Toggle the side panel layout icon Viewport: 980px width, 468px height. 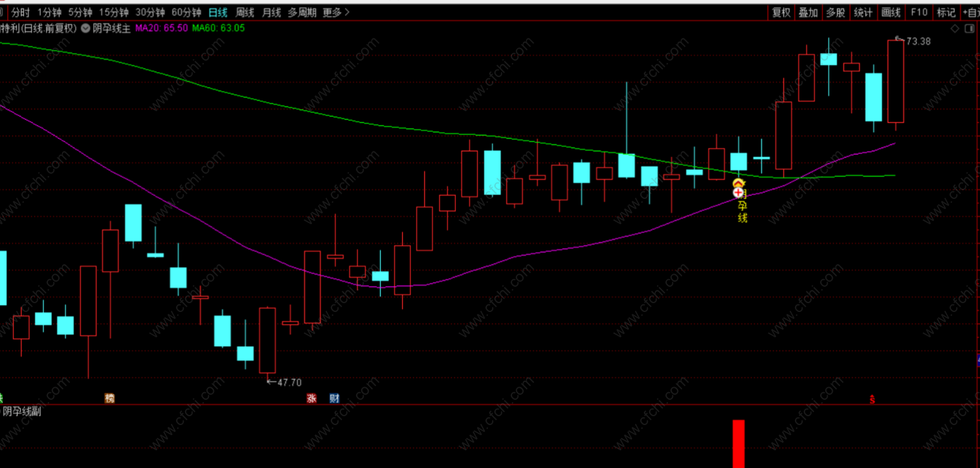coord(971,29)
